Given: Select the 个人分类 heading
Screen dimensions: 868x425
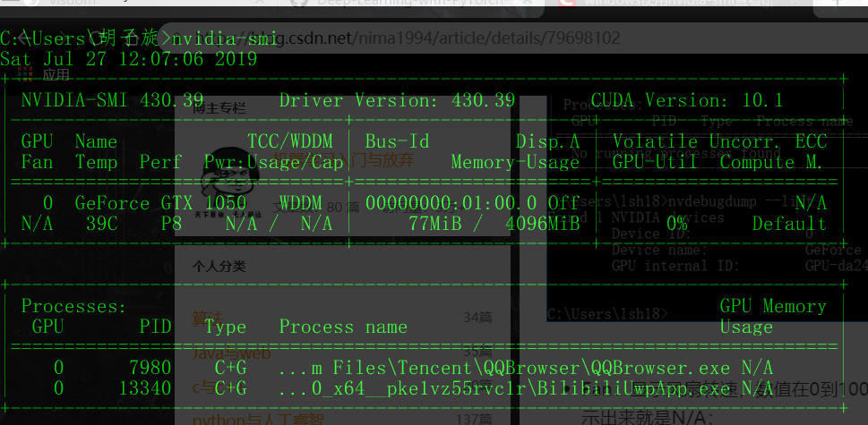Looking at the screenshot, I should click(219, 267).
